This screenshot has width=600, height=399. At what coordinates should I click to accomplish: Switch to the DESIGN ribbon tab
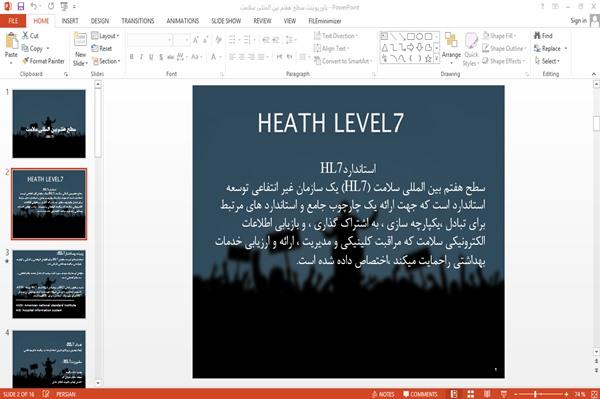[100, 21]
